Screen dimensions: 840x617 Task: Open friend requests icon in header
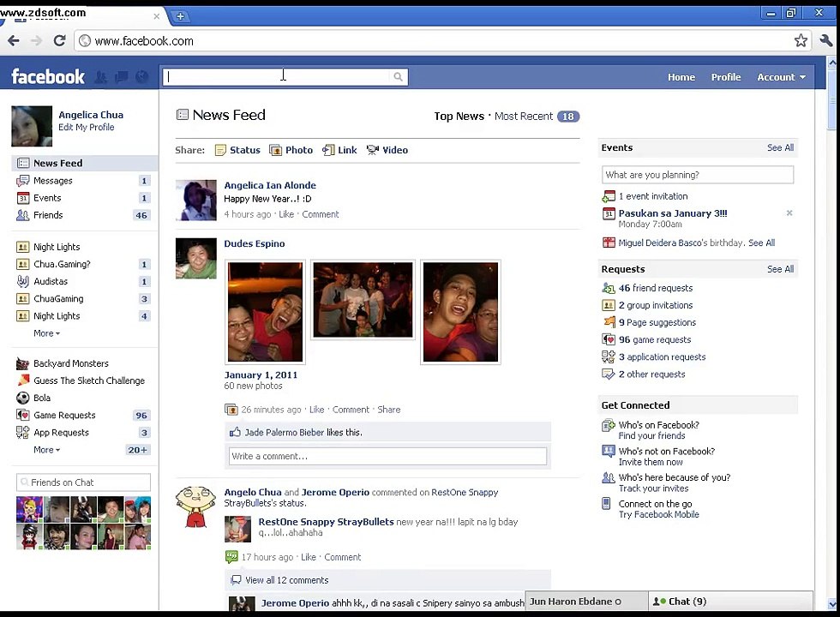coord(101,77)
